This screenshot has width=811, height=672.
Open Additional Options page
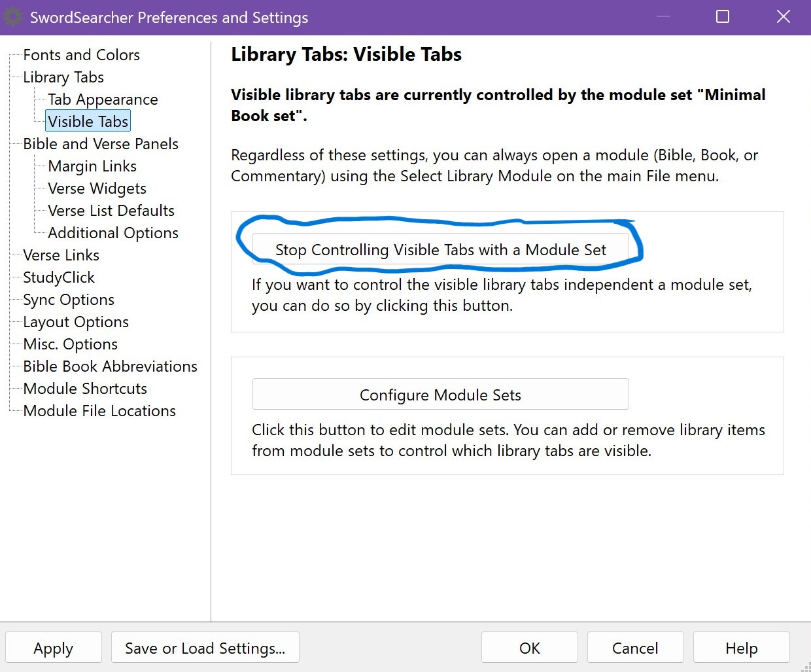tap(113, 233)
